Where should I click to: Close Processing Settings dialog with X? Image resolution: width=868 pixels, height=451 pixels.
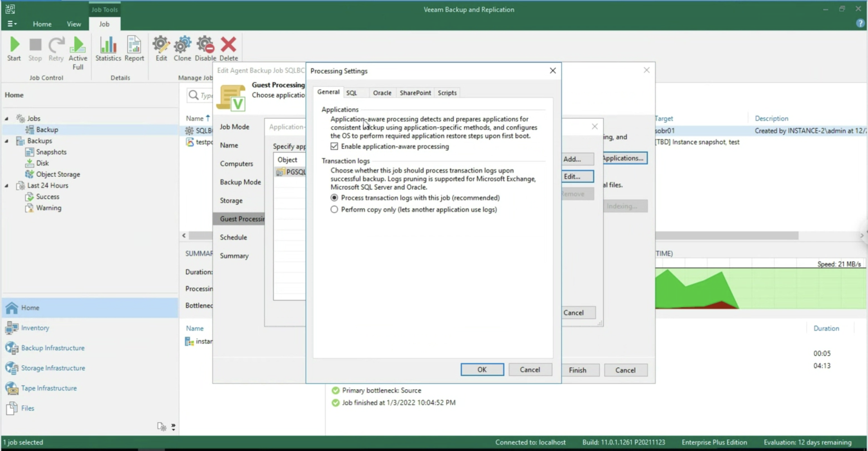[553, 71]
